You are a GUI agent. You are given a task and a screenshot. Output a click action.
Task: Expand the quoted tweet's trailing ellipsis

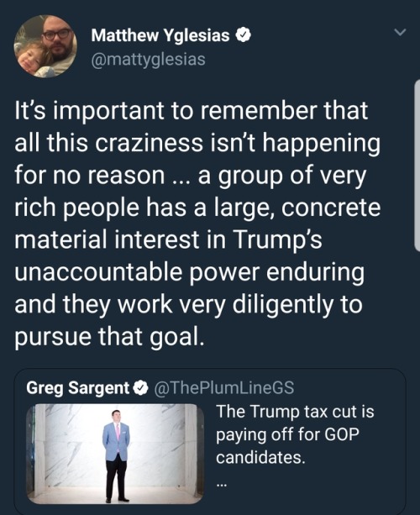tap(221, 484)
